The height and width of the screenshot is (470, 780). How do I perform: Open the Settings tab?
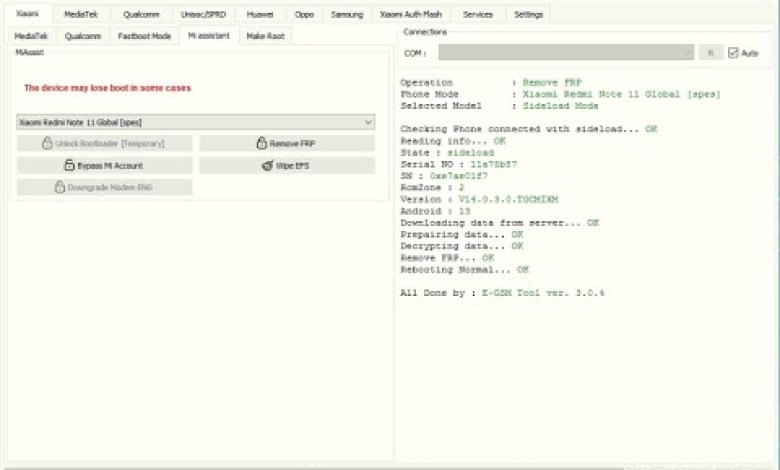pos(528,14)
